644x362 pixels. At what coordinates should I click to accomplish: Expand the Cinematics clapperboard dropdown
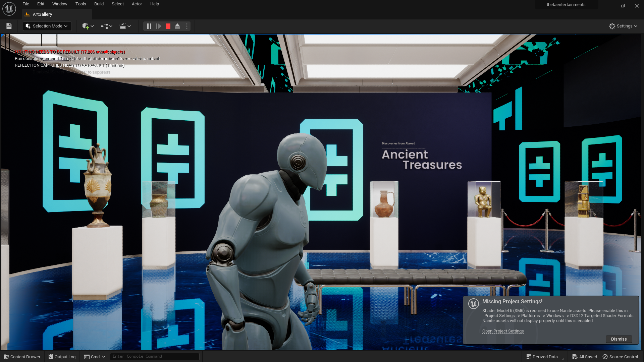click(125, 26)
